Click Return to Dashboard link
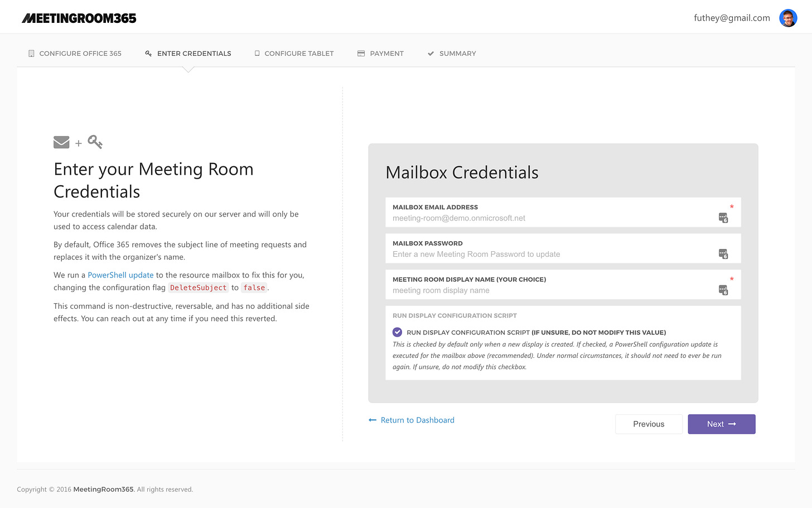The width and height of the screenshot is (812, 508). pyautogui.click(x=412, y=420)
